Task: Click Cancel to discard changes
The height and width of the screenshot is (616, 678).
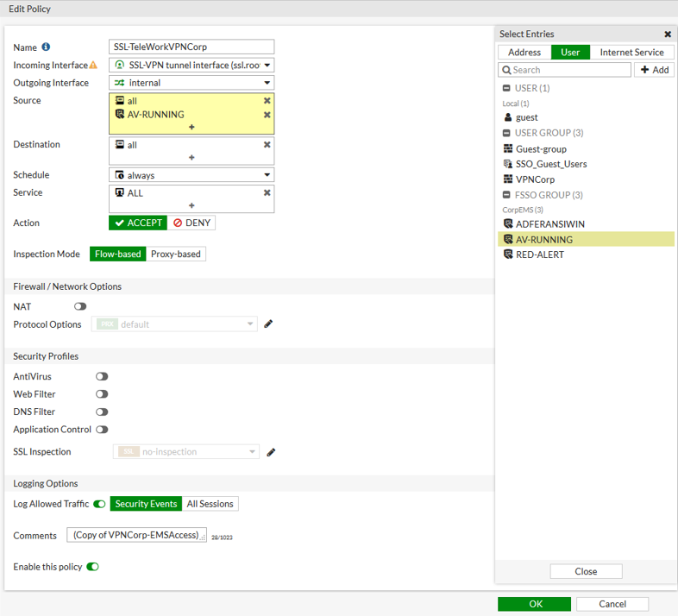Action: [x=612, y=604]
